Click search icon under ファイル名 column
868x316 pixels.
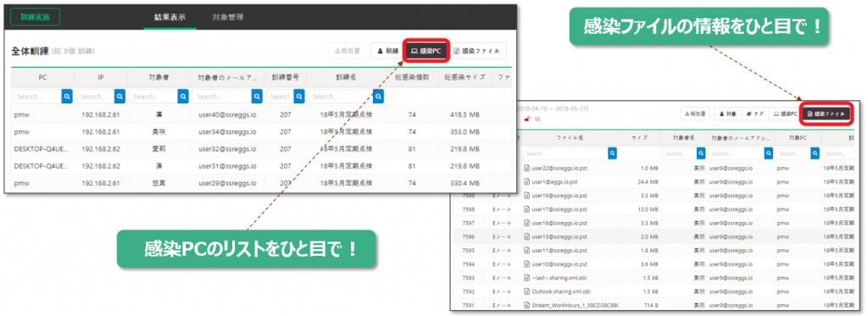612,153
